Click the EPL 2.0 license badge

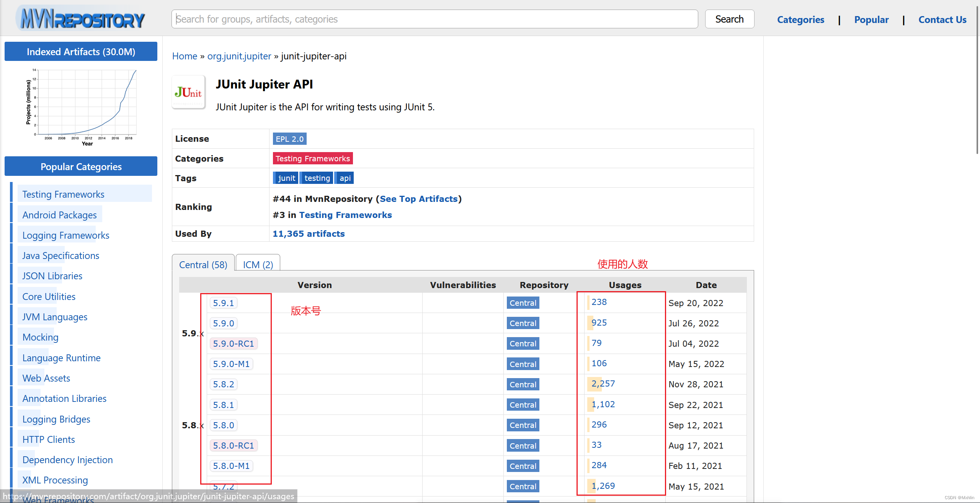pos(289,139)
